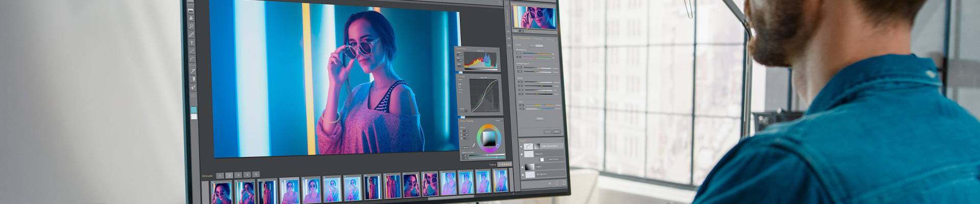Image resolution: width=980 pixels, height=204 pixels.
Task: Hide the Background layer
Action: (x=522, y=175)
